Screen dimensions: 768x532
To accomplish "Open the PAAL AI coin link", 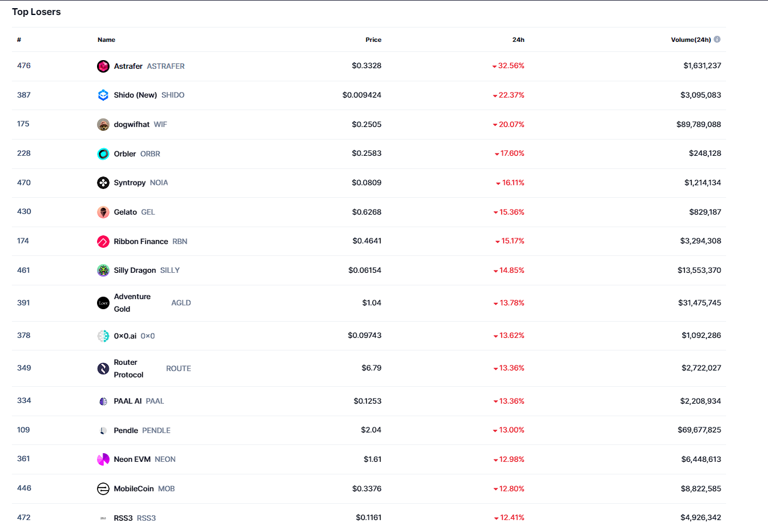I will coord(128,401).
